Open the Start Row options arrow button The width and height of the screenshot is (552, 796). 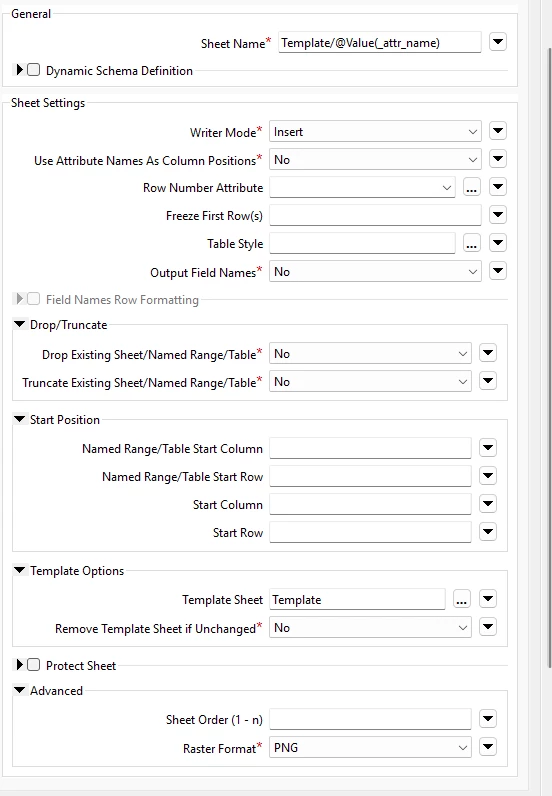point(488,532)
